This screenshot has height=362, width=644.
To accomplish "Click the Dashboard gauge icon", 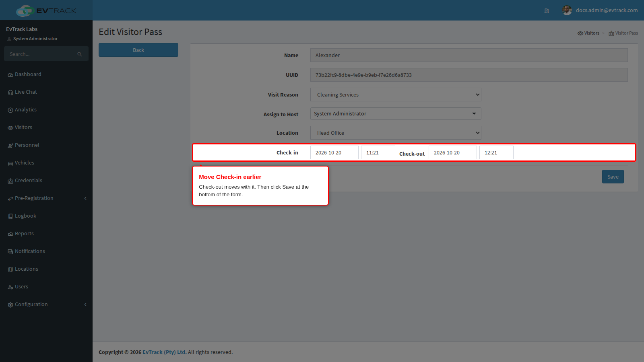I will click(10, 75).
